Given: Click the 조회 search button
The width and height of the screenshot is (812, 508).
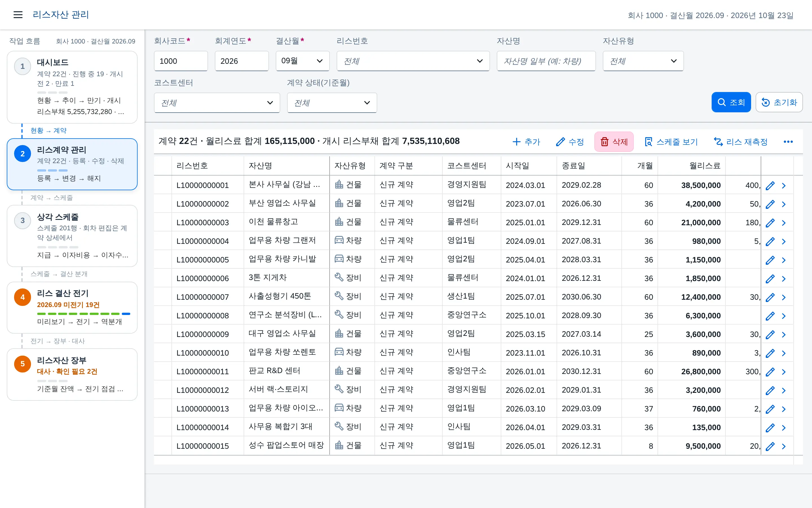Looking at the screenshot, I should point(731,102).
